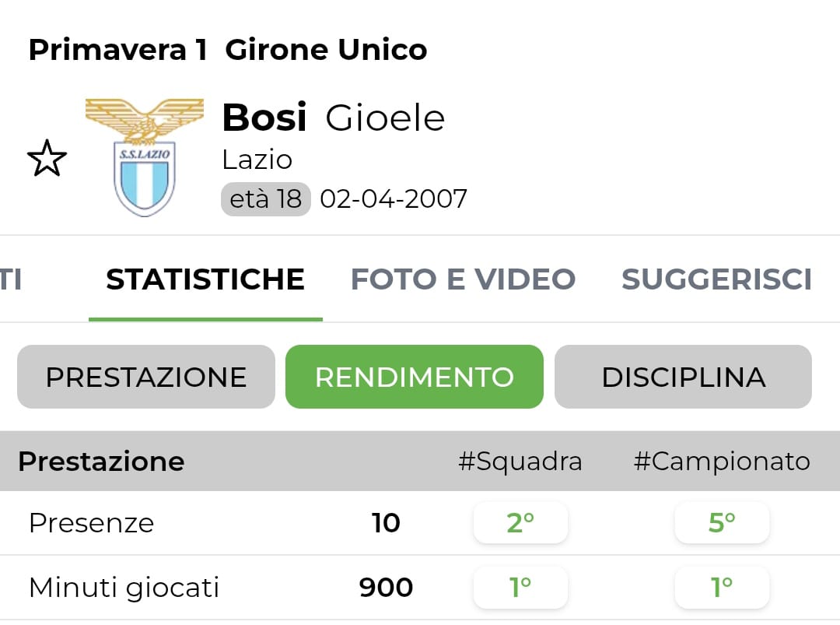This screenshot has width=840, height=625.
Task: Open the STATISTICHE tab
Action: click(205, 279)
